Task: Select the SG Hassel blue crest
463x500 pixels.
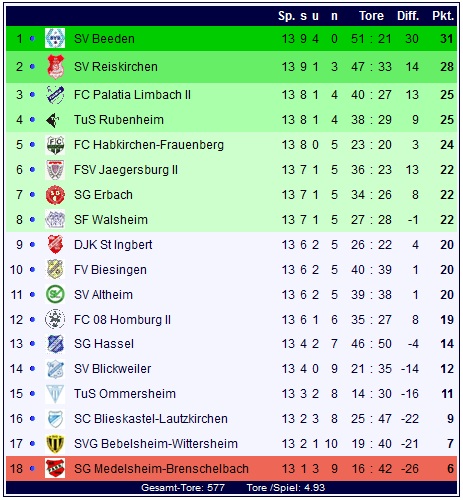Action: (x=55, y=344)
